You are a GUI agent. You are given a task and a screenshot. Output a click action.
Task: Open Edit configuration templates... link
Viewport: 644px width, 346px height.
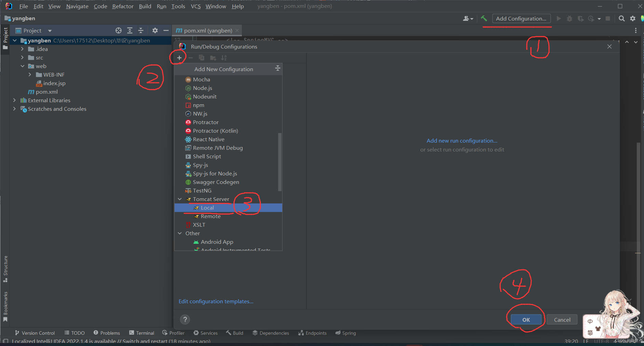tap(216, 301)
